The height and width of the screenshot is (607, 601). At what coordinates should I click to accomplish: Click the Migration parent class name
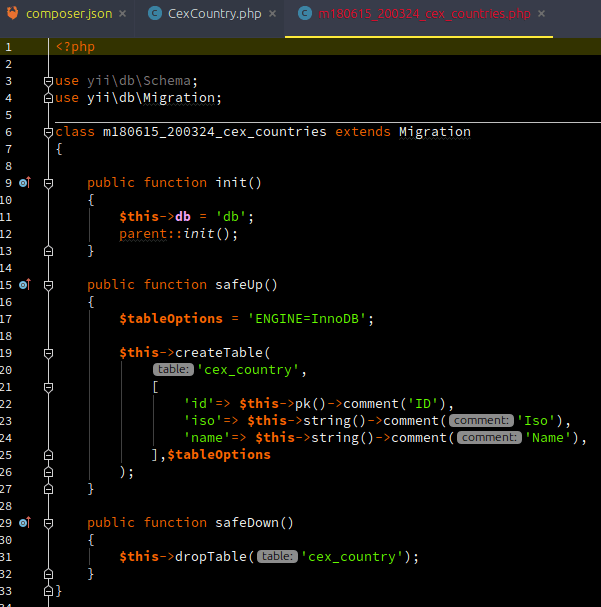click(435, 132)
